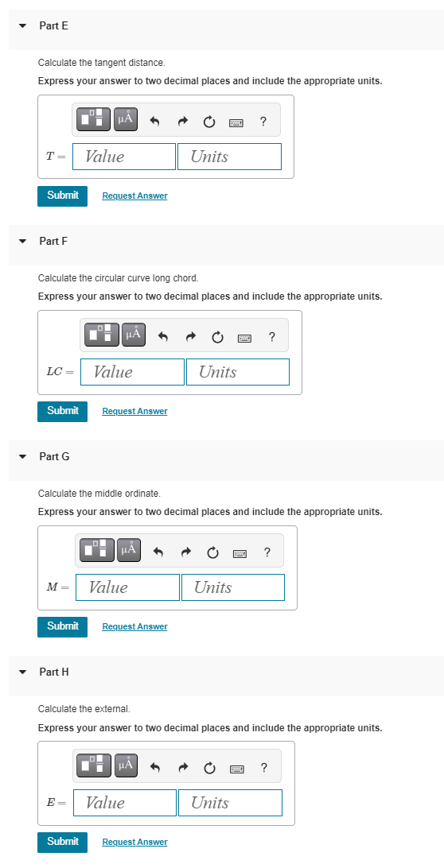Open templates icon in Part E toolbar
Viewport: 444px width, 868px height.
pyautogui.click(x=93, y=119)
